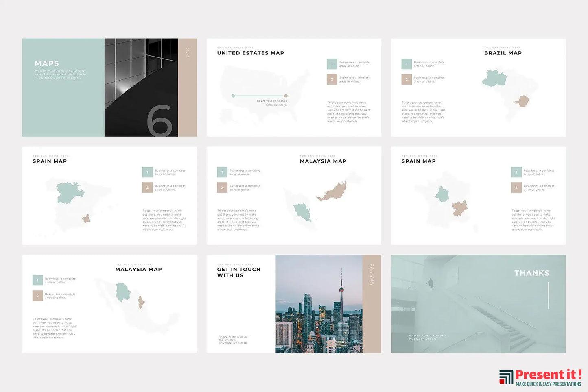Click the CN Tower city skyline photo
Screen dimensions: 588x392
pos(319,304)
